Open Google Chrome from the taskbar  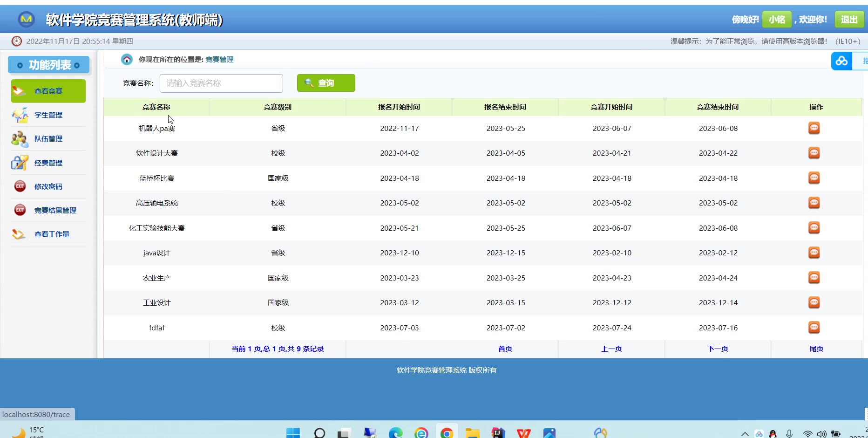(x=447, y=433)
